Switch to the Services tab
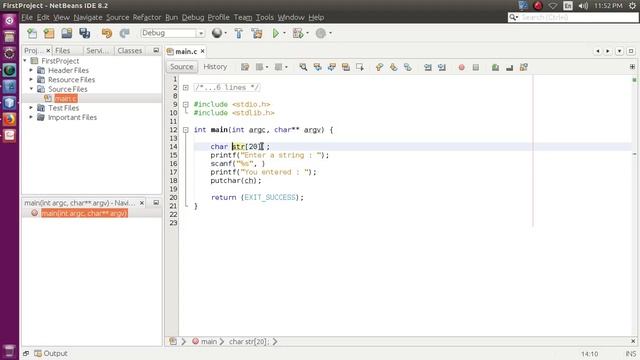The width and height of the screenshot is (640, 360). point(97,51)
